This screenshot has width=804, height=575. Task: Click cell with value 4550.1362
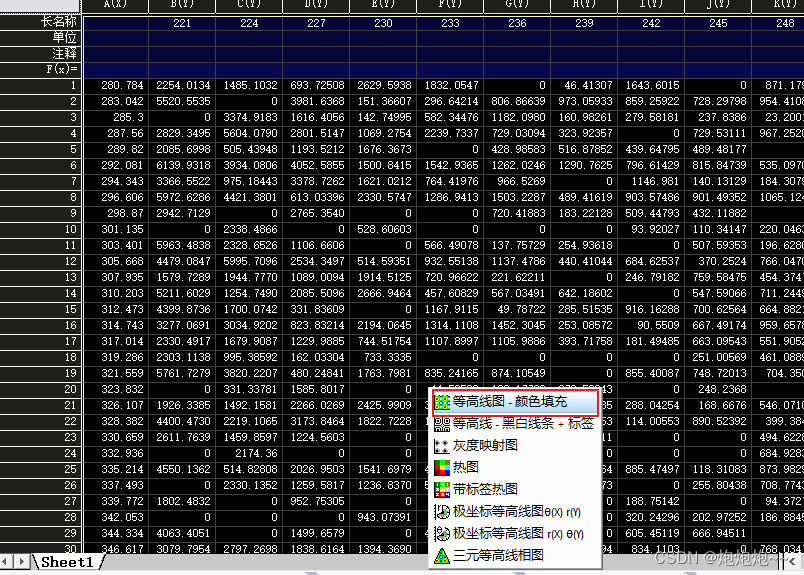[x=182, y=469]
